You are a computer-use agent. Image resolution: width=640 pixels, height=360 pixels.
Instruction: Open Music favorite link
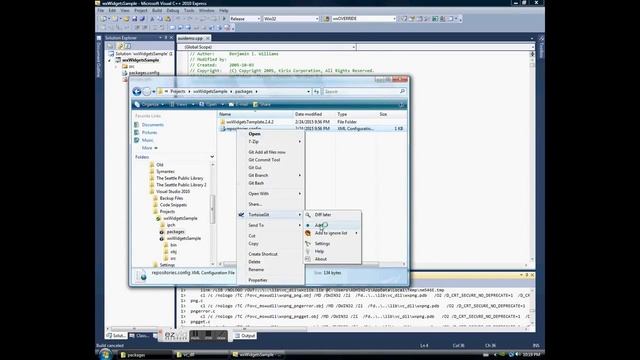tap(147, 140)
